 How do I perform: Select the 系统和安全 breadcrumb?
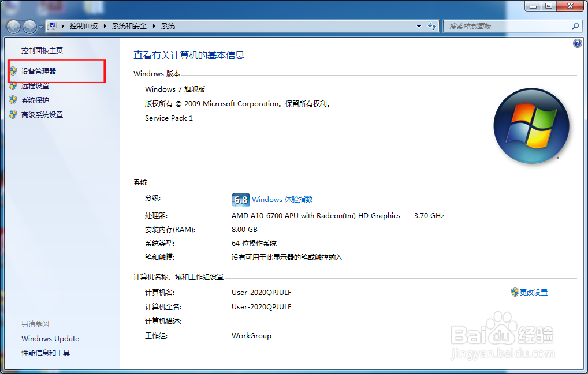coord(129,26)
